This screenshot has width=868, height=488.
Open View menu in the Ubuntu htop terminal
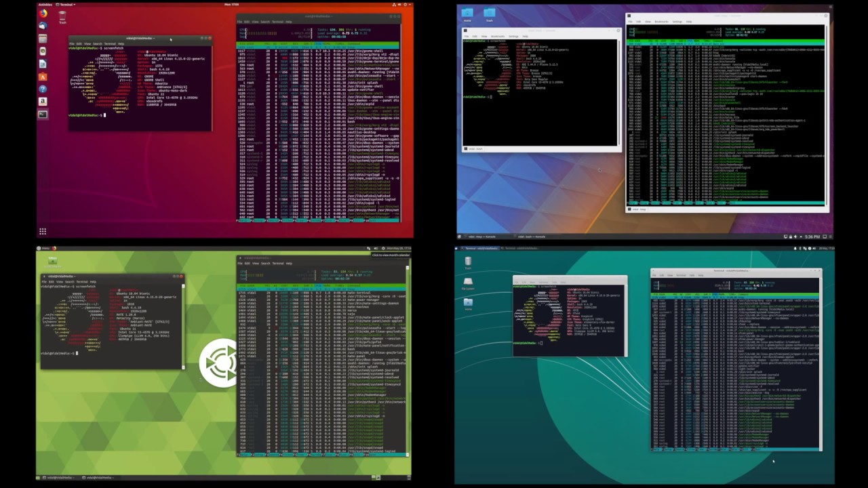(255, 22)
